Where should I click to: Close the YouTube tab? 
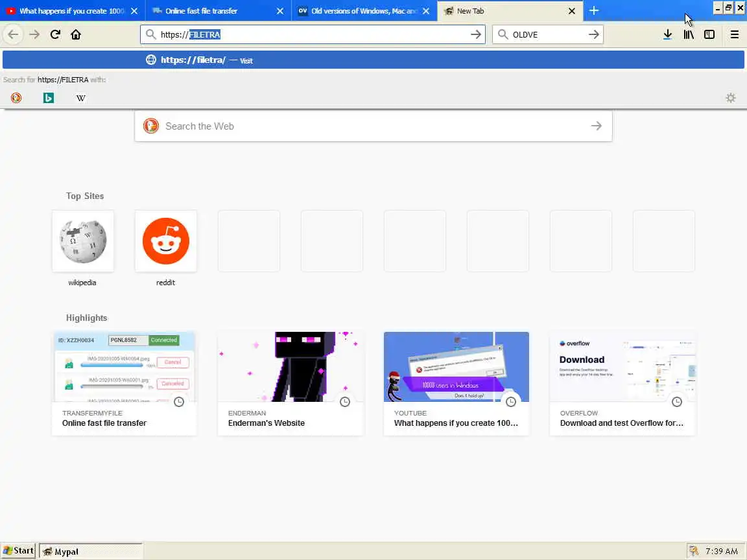click(134, 10)
